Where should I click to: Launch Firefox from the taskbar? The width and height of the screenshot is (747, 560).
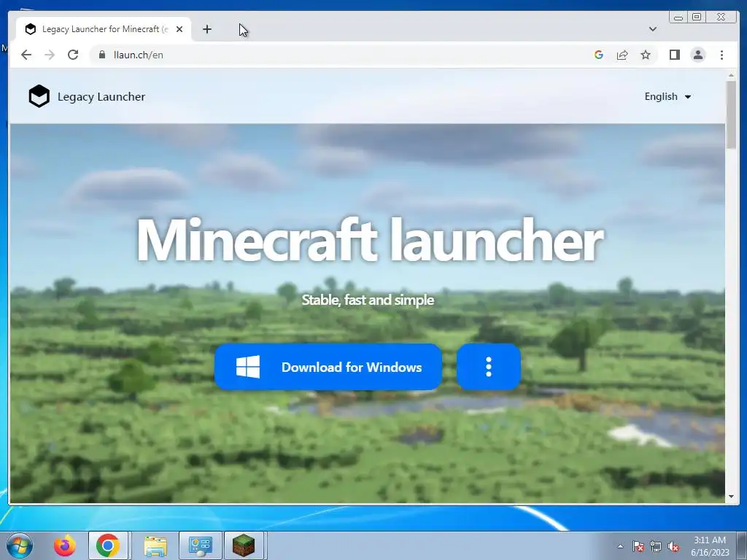(x=65, y=545)
